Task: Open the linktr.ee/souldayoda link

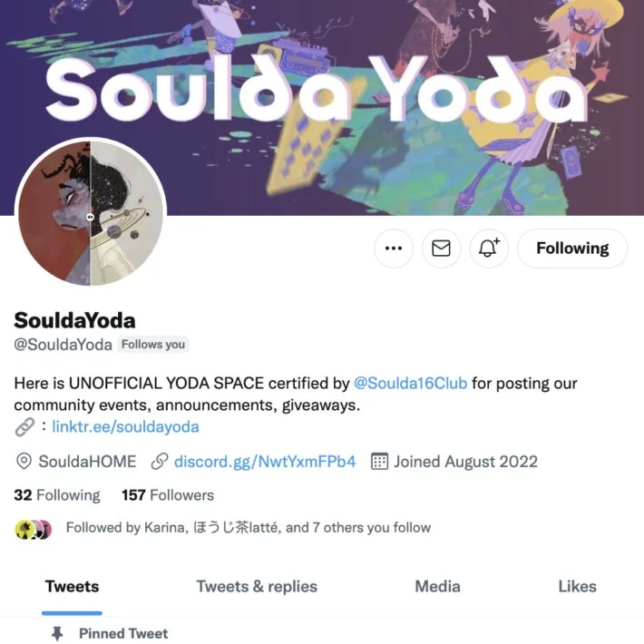Action: [x=125, y=426]
